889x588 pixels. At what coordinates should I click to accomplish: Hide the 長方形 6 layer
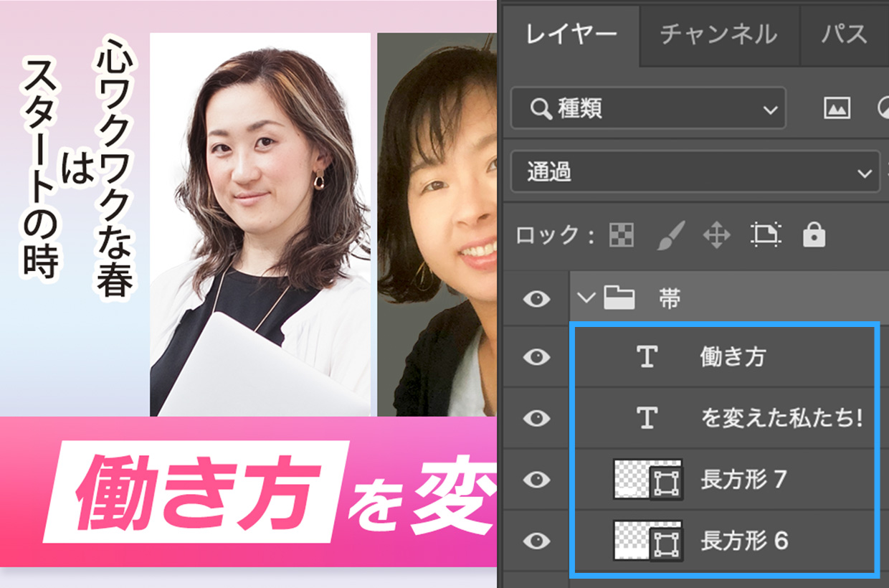pyautogui.click(x=536, y=540)
